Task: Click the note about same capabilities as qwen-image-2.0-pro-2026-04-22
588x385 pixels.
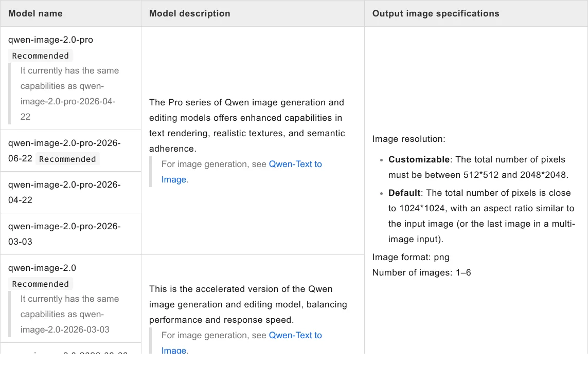Action: 70,94
